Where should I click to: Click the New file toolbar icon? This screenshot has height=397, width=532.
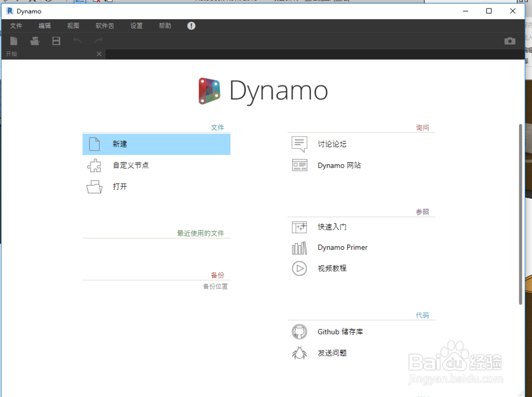click(x=14, y=41)
